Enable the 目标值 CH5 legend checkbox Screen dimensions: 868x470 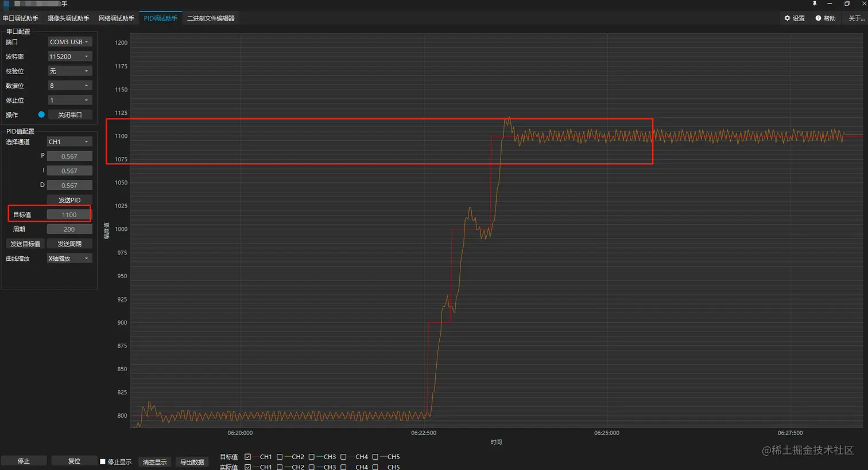[x=375, y=457]
